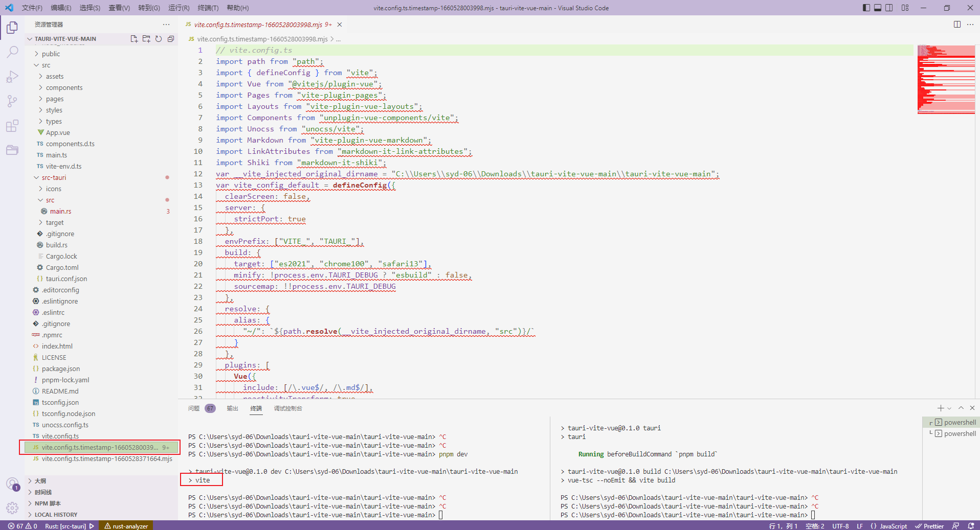The width and height of the screenshot is (980, 530).
Task: Expand the 大纲 outline section
Action: (x=101, y=480)
